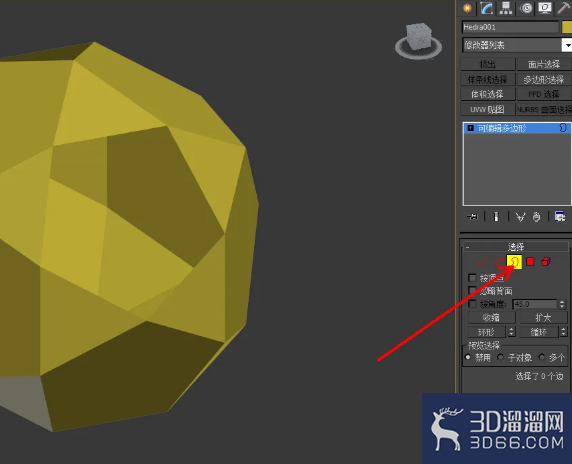
Task: Open the Hierarchy panel tab
Action: click(506, 8)
